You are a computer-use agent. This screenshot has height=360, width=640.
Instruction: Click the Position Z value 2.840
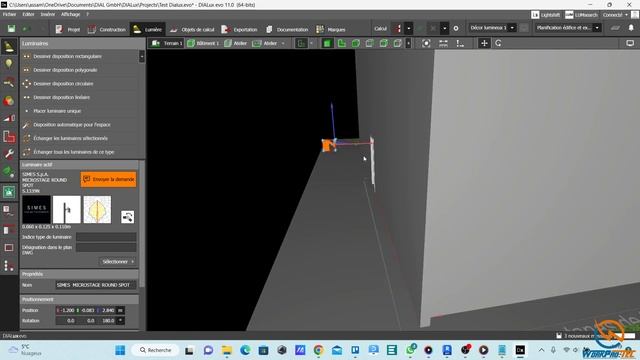pyautogui.click(x=107, y=311)
